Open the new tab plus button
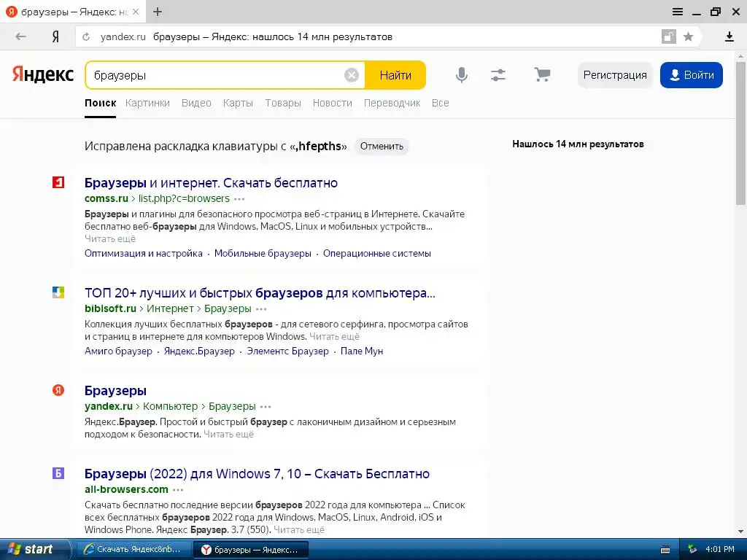This screenshot has height=560, width=747. tap(158, 12)
